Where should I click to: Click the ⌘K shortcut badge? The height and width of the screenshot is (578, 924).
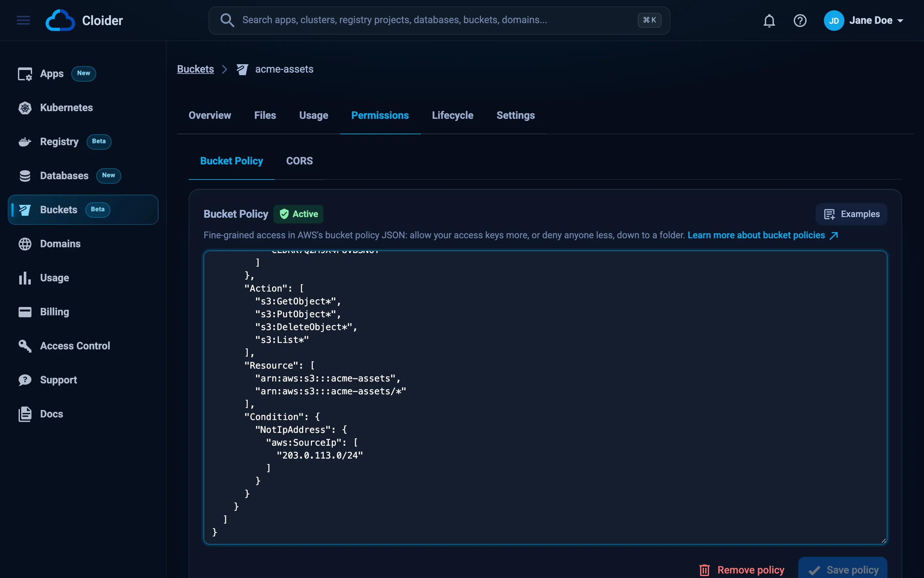[649, 20]
